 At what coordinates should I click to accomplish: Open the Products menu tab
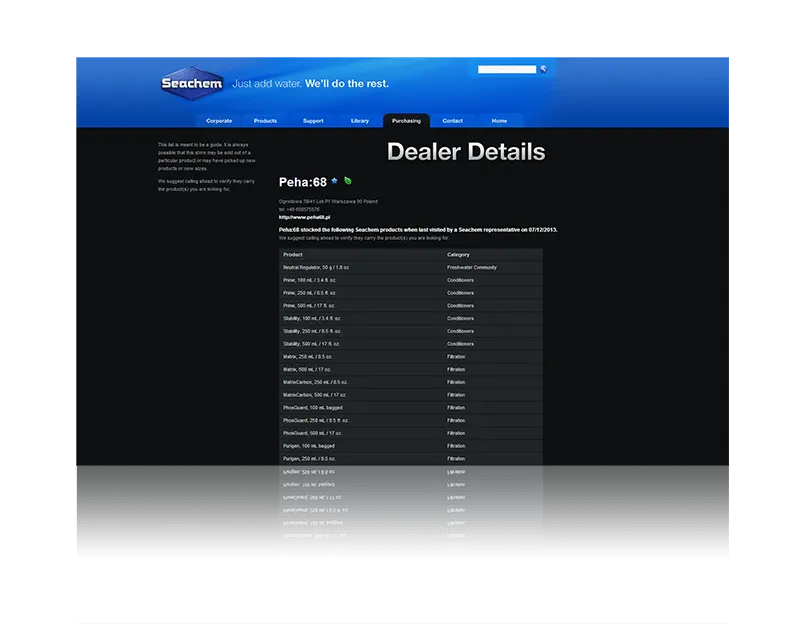(265, 121)
